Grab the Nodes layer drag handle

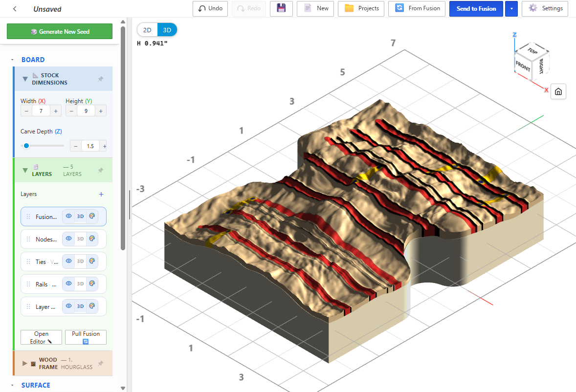[28, 240]
